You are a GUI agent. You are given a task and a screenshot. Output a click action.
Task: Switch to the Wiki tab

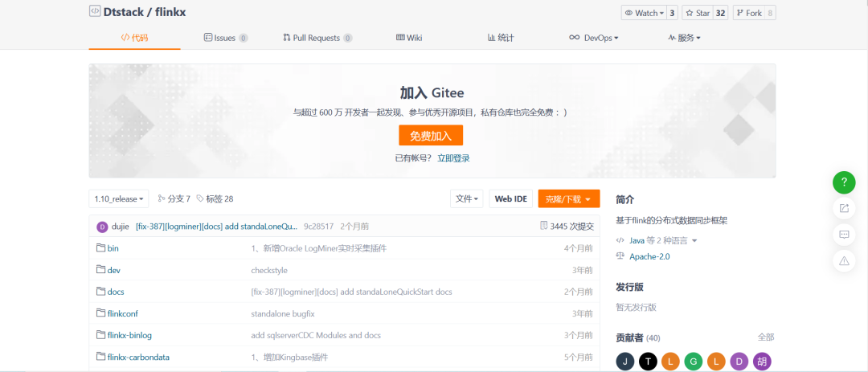(409, 38)
